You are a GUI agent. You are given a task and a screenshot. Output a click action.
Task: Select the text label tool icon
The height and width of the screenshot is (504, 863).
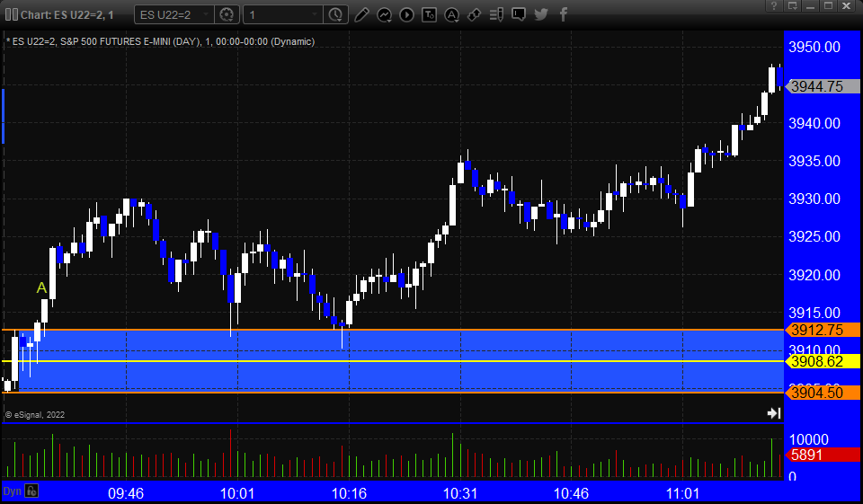pyautogui.click(x=429, y=15)
